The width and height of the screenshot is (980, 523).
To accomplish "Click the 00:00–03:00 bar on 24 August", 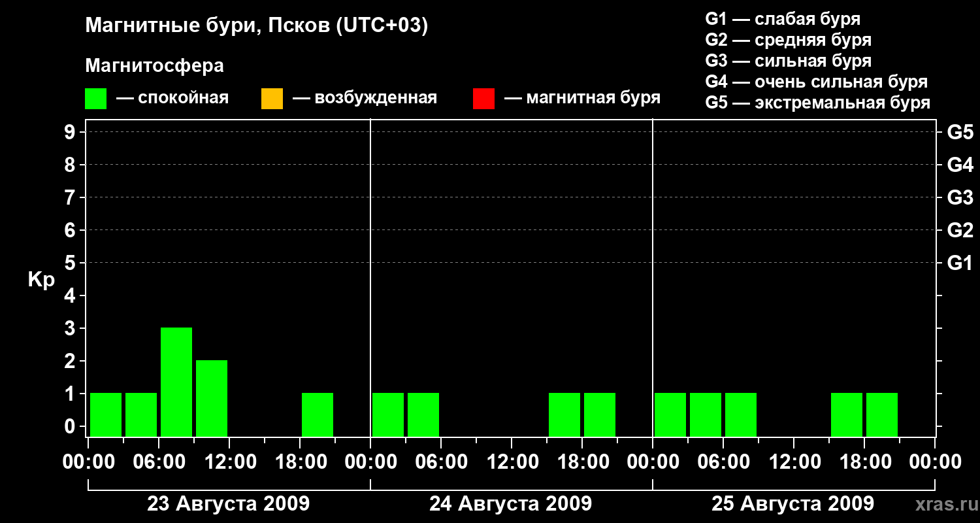I will click(x=388, y=414).
